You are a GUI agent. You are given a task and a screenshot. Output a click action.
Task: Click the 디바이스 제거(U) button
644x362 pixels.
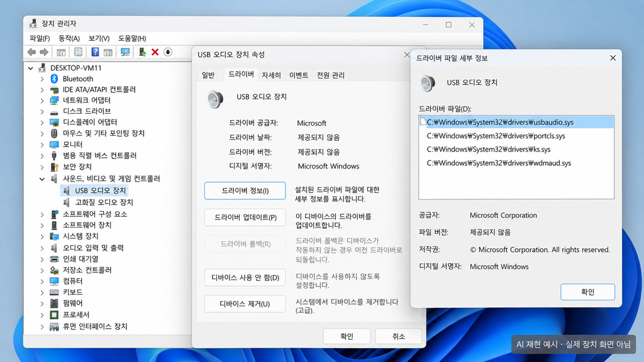tap(245, 304)
